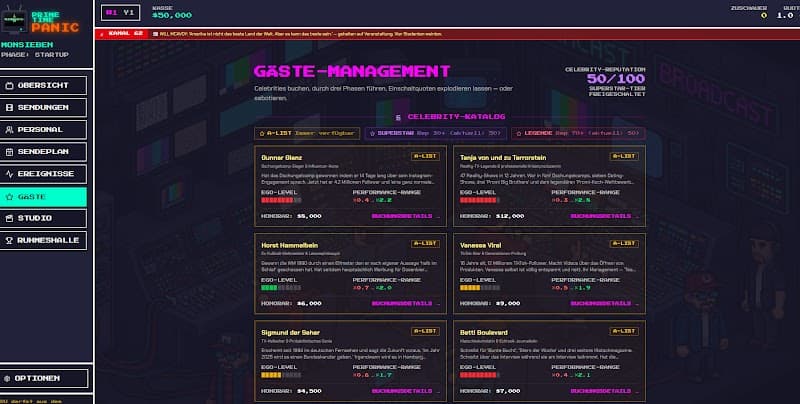
Task: Click the Gäste star icon
Action: (9, 196)
